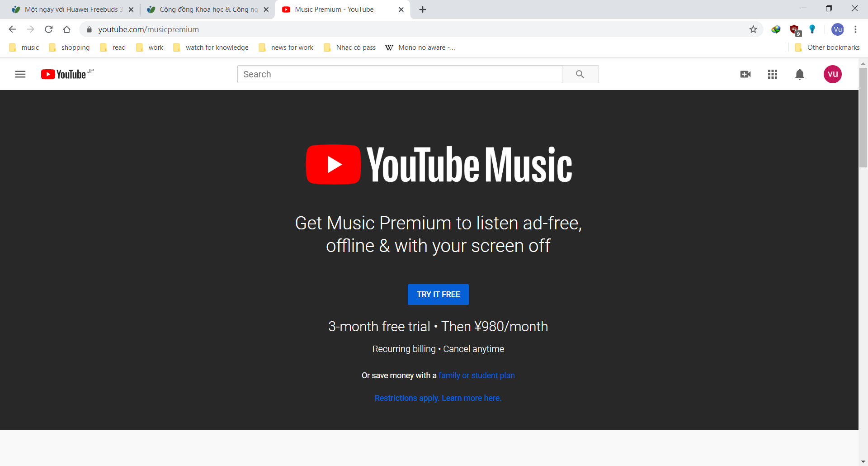This screenshot has height=466, width=868.
Task: Go back with the browser back arrow
Action: tap(12, 29)
